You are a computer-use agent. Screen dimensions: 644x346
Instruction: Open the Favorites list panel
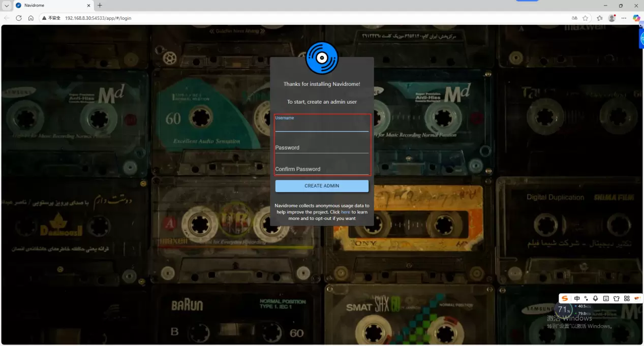[x=600, y=18]
